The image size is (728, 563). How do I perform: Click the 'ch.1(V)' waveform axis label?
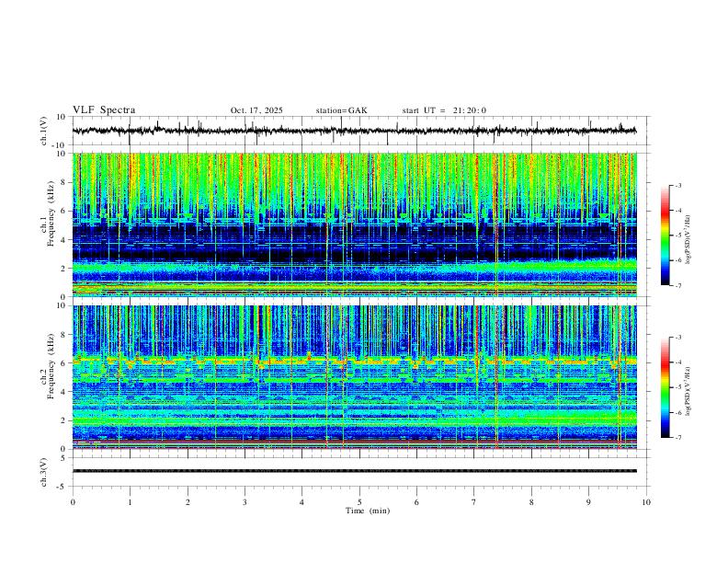(x=43, y=131)
